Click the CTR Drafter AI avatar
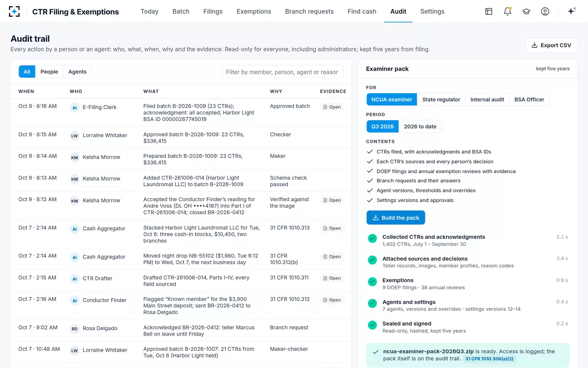The height and width of the screenshot is (368, 588). pos(75,279)
